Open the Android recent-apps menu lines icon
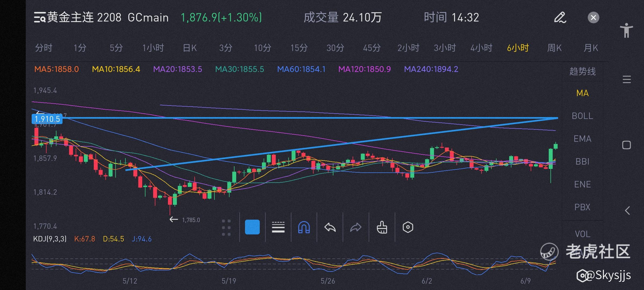This screenshot has width=644, height=290. pyautogui.click(x=627, y=80)
